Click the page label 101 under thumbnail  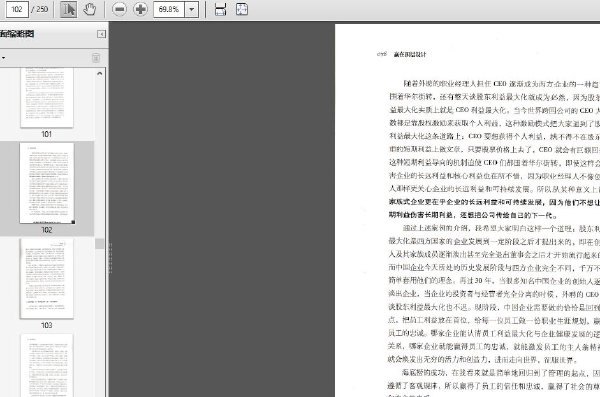(x=46, y=134)
